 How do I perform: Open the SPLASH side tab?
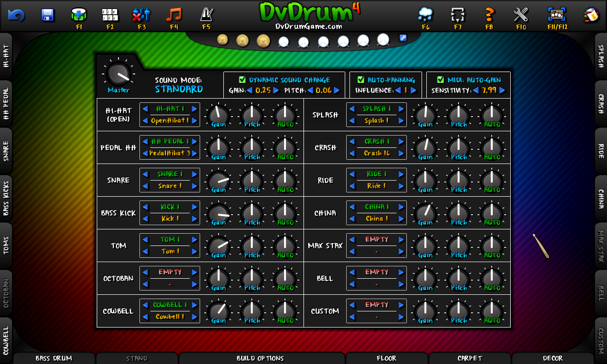(601, 56)
